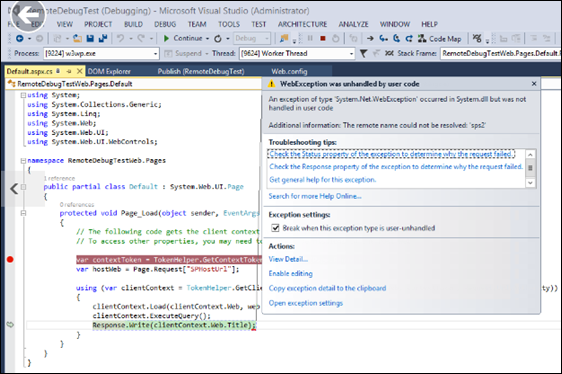Open the ANALYZE menu
Screen dimensions: 562x374
(x=353, y=24)
